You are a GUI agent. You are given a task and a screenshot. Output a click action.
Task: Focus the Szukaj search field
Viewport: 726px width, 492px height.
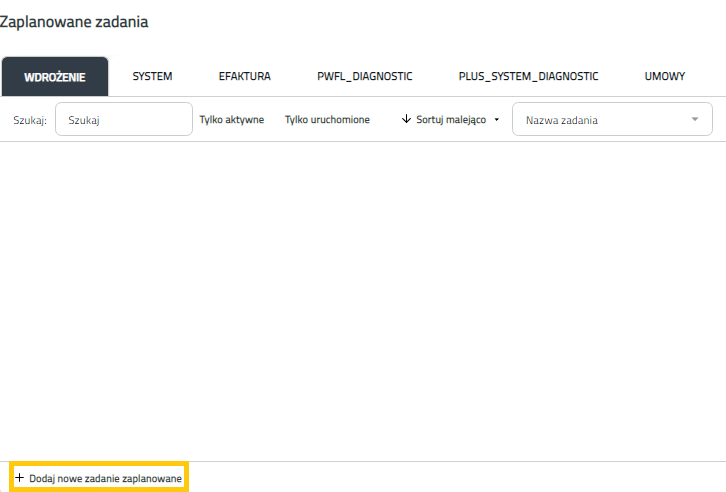[124, 119]
